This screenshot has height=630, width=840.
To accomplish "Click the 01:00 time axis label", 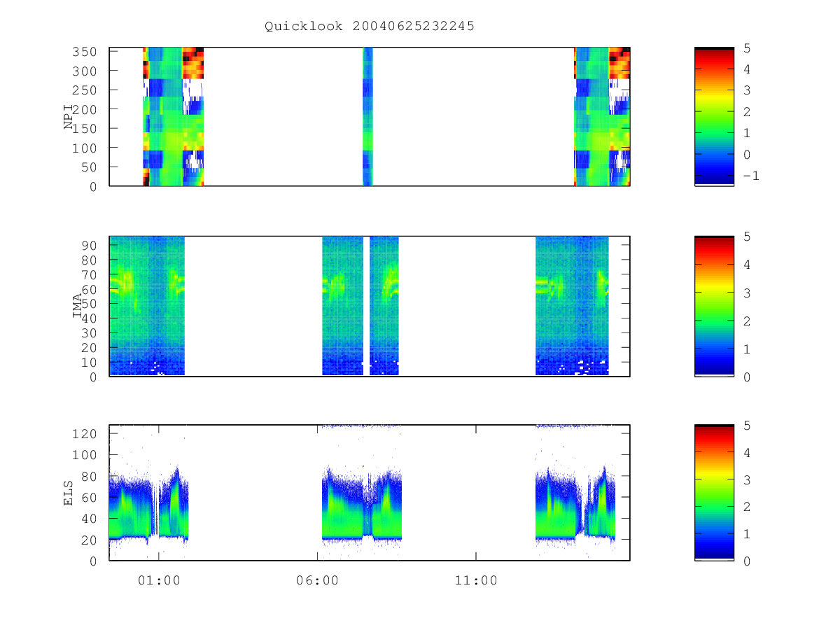I will point(159,580).
